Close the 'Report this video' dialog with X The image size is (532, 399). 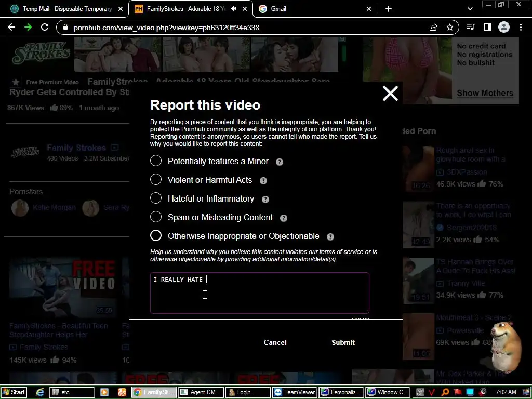[x=390, y=94]
